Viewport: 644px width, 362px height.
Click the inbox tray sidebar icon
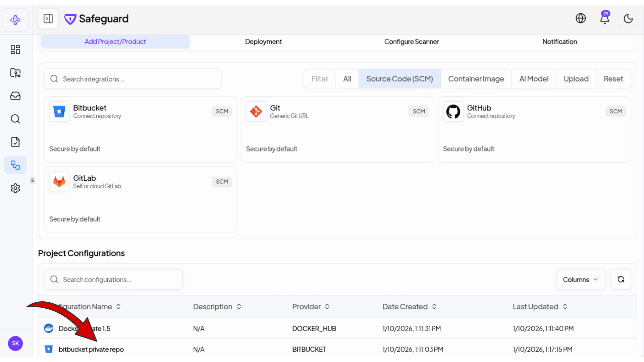[x=15, y=96]
